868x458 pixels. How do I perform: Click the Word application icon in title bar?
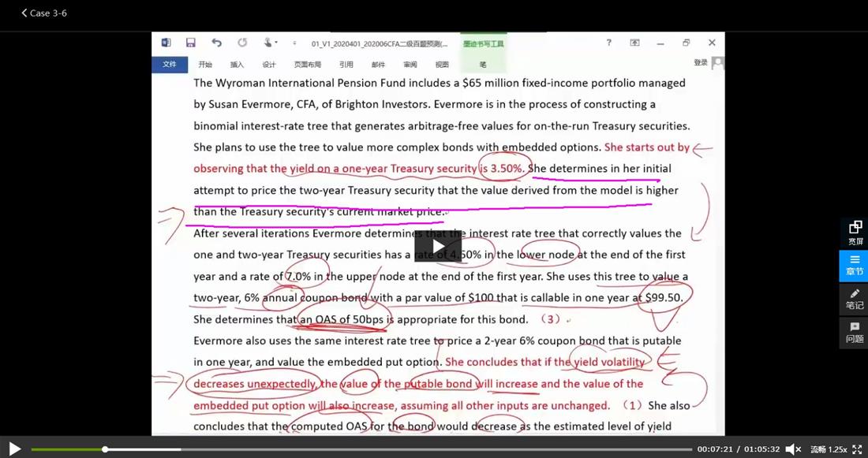[x=166, y=43]
